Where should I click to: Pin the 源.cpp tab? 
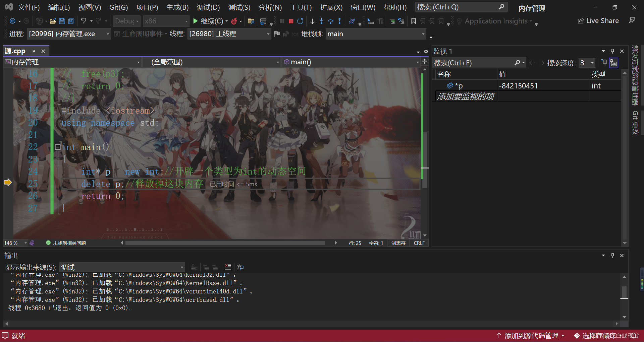coord(33,51)
